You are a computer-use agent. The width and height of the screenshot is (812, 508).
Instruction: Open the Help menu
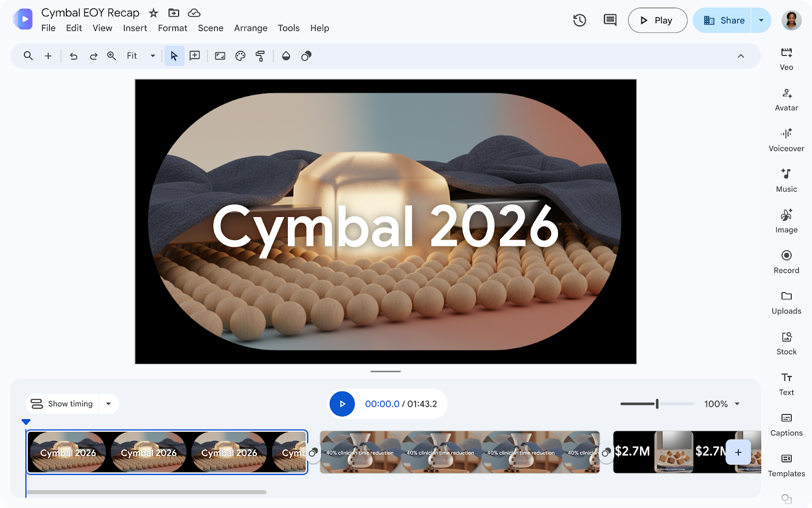tap(320, 28)
